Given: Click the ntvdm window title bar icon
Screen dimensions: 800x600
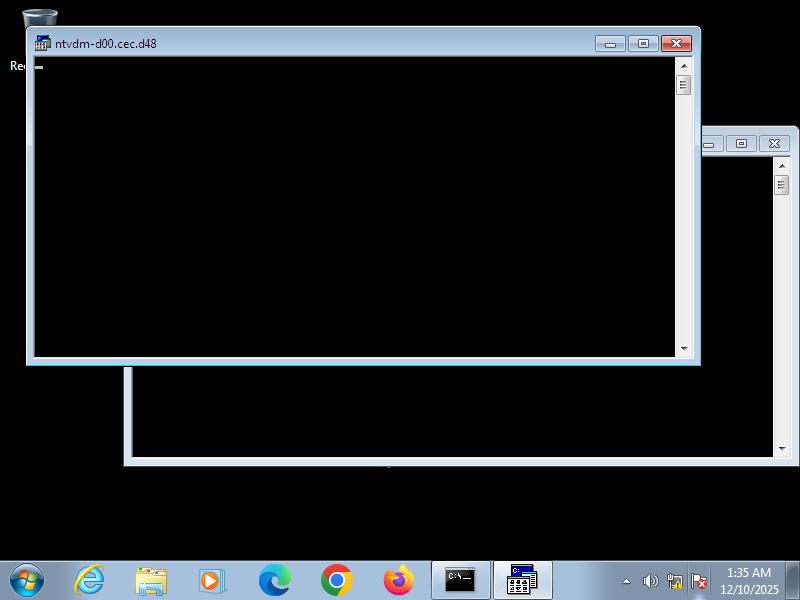Looking at the screenshot, I should pyautogui.click(x=43, y=43).
